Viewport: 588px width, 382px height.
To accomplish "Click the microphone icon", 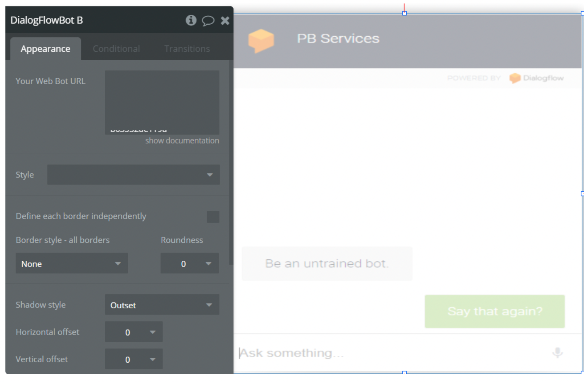I will click(558, 352).
